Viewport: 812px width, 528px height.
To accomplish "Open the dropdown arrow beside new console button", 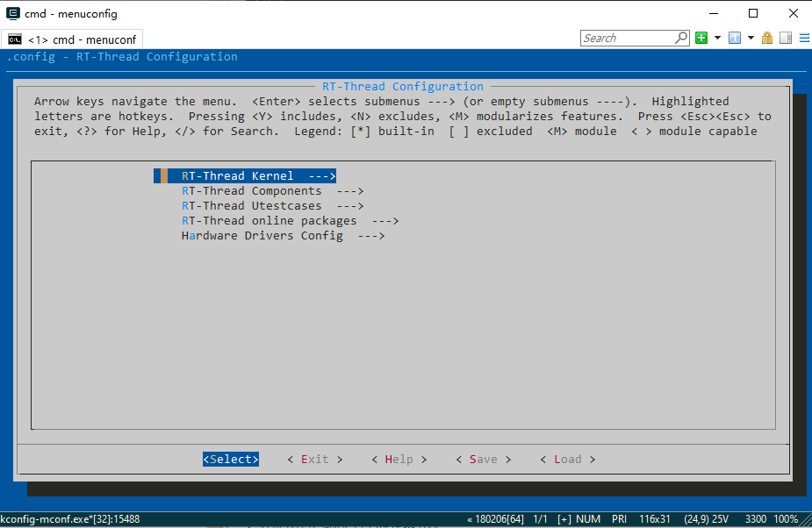I will coord(717,38).
